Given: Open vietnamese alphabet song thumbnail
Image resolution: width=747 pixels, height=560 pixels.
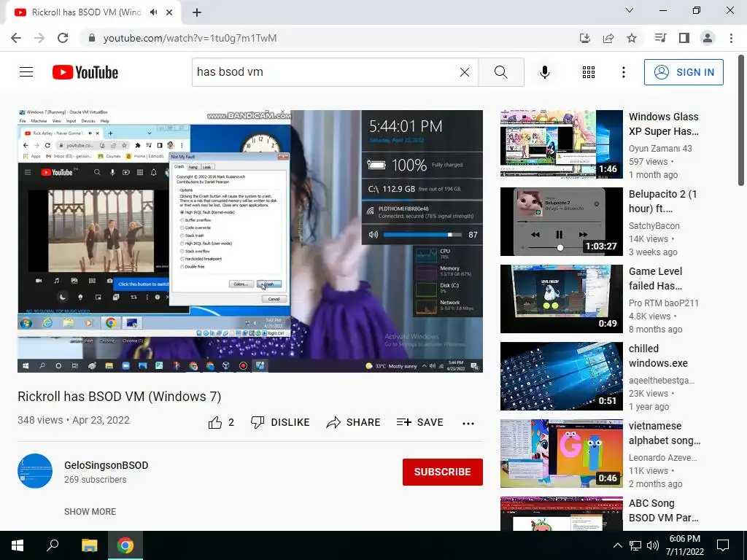Looking at the screenshot, I should pyautogui.click(x=561, y=454).
